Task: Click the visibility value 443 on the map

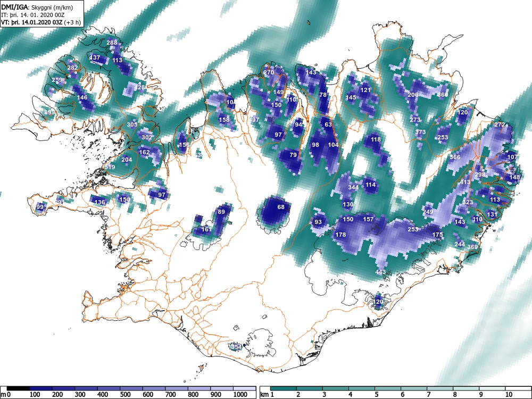Action: coord(381,272)
